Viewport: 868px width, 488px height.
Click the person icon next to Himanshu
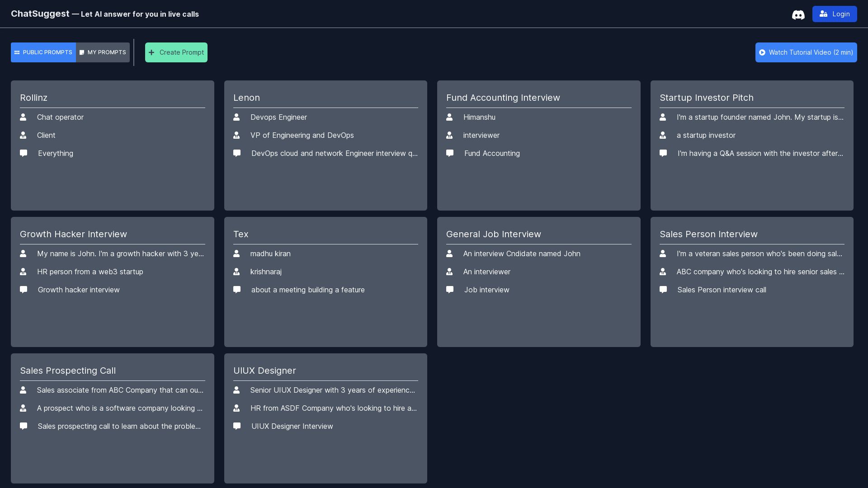click(x=450, y=117)
